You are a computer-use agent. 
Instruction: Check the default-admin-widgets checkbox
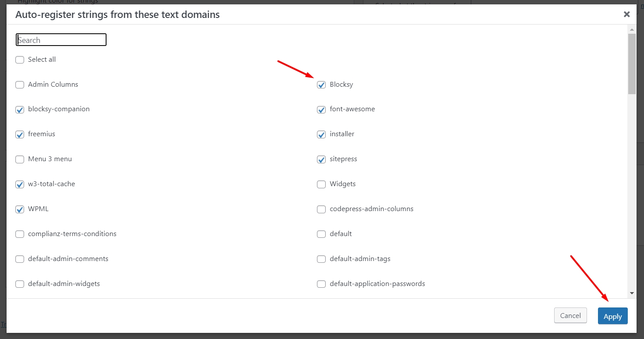20,284
